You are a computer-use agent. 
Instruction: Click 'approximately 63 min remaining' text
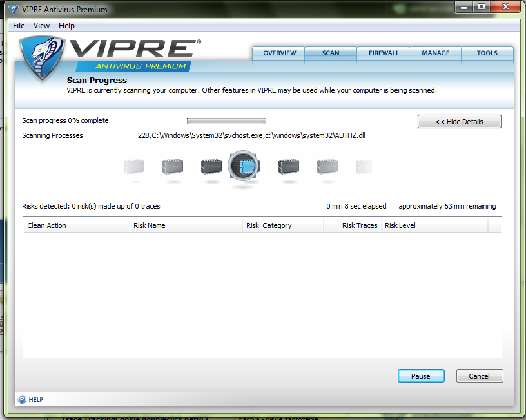click(x=447, y=207)
